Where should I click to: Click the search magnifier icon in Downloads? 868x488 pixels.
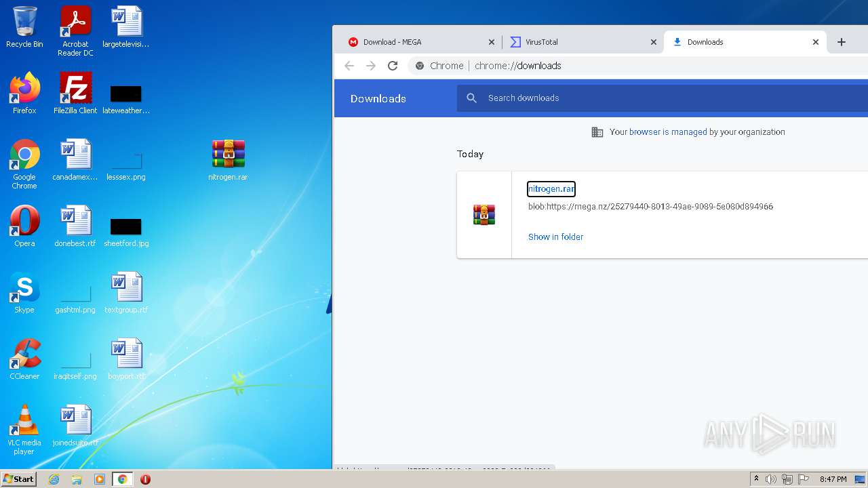pos(472,98)
